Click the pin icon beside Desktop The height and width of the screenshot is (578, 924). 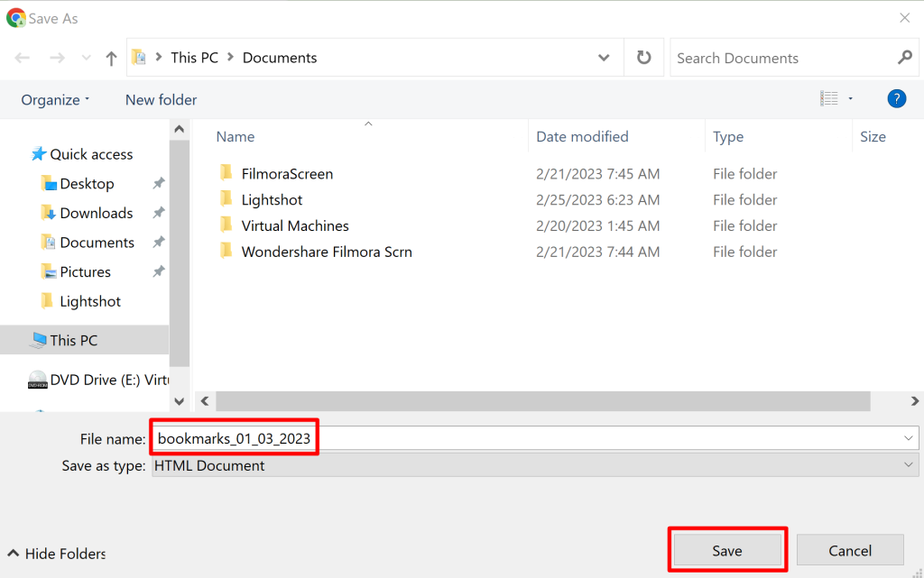point(159,183)
